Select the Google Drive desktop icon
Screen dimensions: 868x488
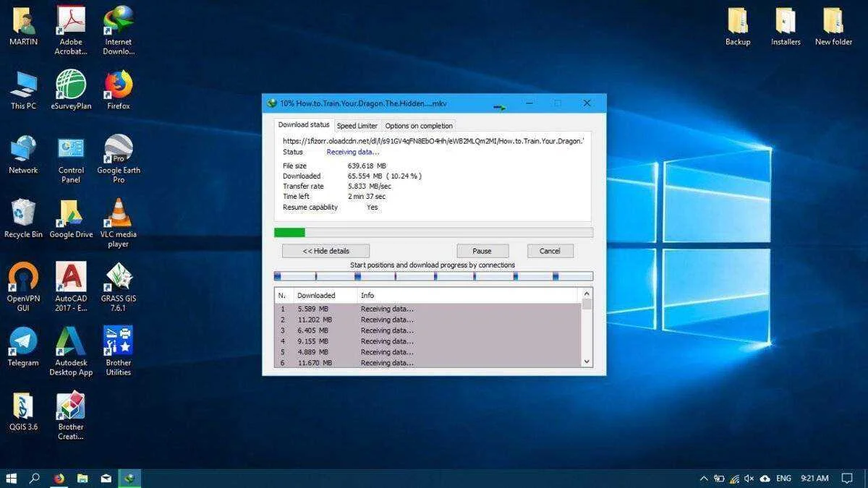pyautogui.click(x=71, y=218)
